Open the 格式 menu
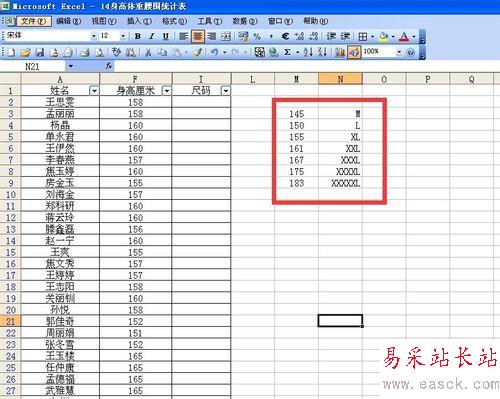500x399 pixels. [x=174, y=21]
